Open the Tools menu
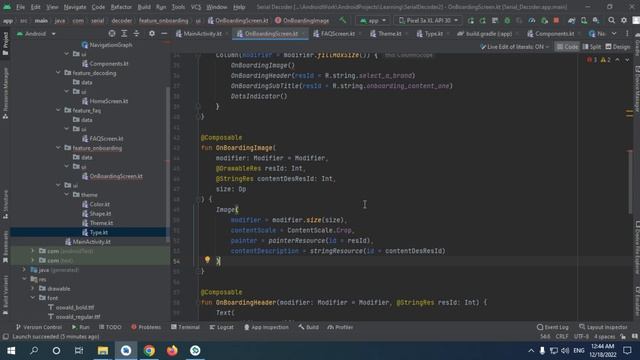640x360 pixels. click(x=178, y=7)
